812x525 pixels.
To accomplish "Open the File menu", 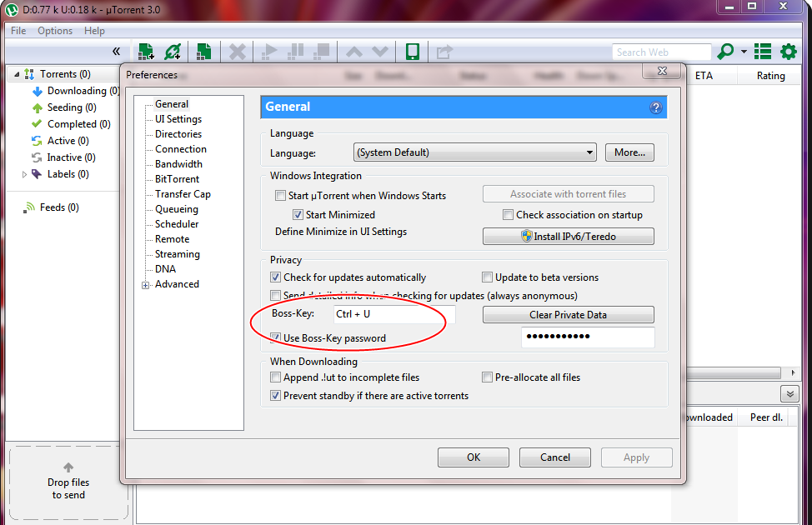I will click(x=18, y=31).
